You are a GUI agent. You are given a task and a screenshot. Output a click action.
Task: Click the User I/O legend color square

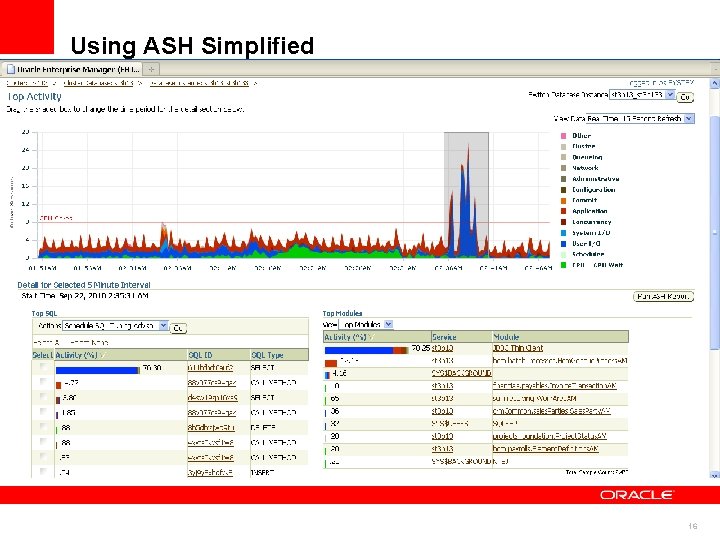563,244
